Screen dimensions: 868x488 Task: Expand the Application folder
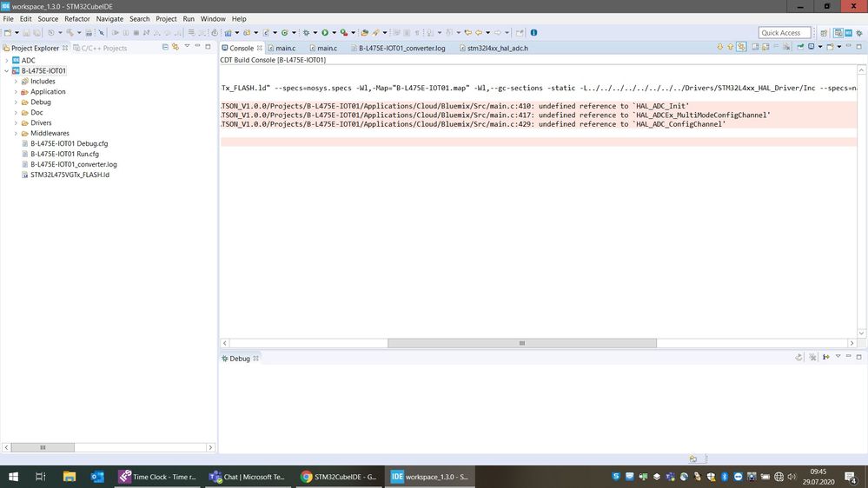pos(16,92)
